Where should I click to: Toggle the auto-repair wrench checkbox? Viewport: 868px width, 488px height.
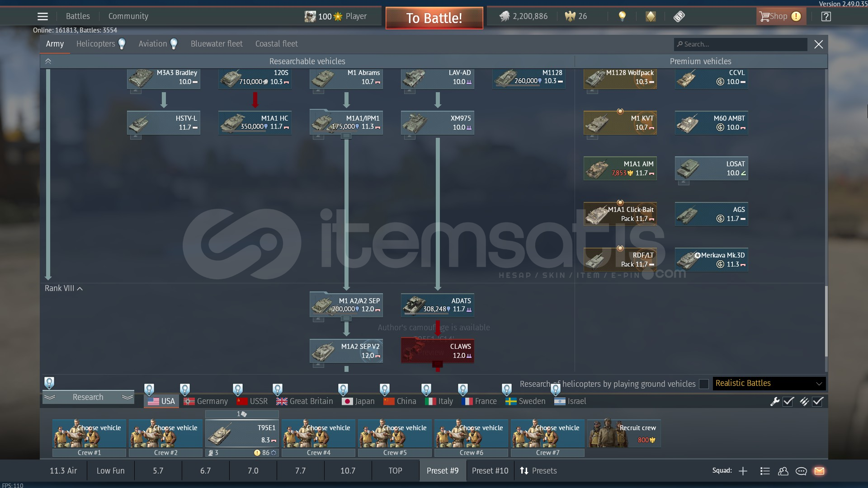pos(788,401)
